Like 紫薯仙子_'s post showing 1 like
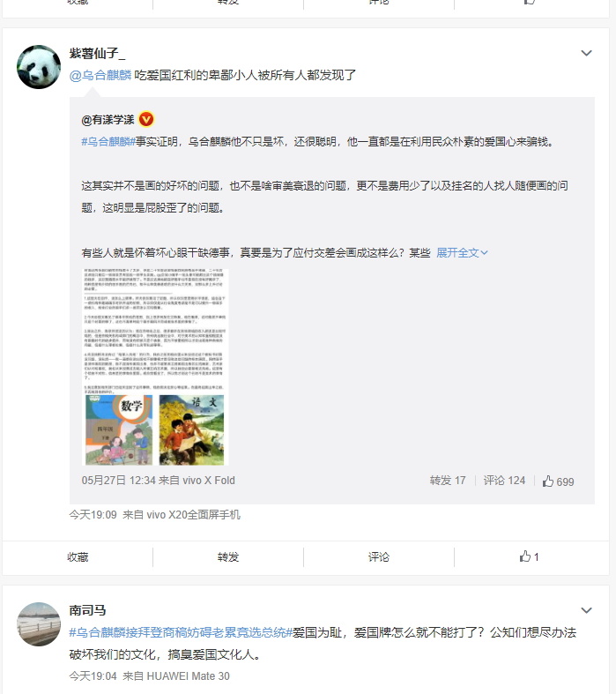Image resolution: width=616 pixels, height=694 pixels. pyautogui.click(x=529, y=556)
